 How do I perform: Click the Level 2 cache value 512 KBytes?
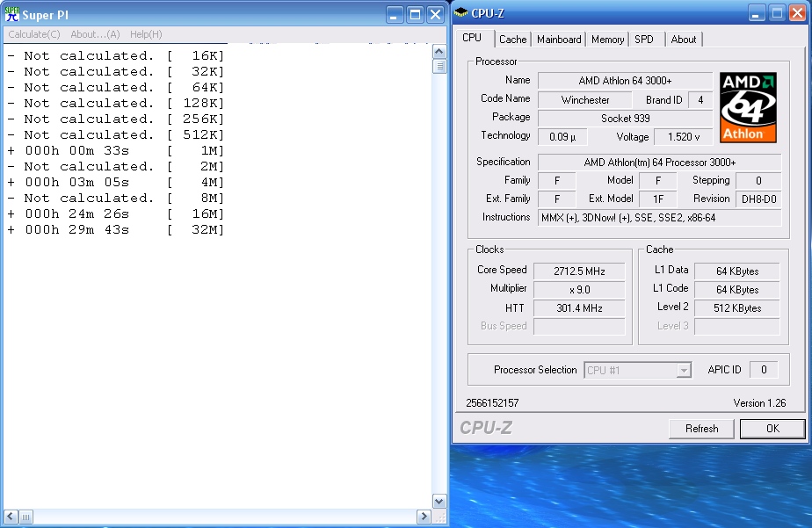737,308
